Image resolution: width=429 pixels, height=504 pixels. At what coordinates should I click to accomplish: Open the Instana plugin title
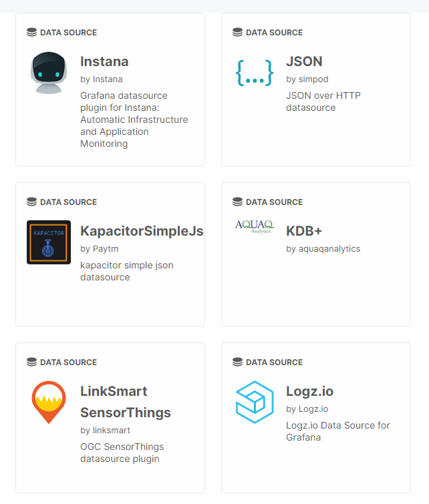click(x=104, y=61)
